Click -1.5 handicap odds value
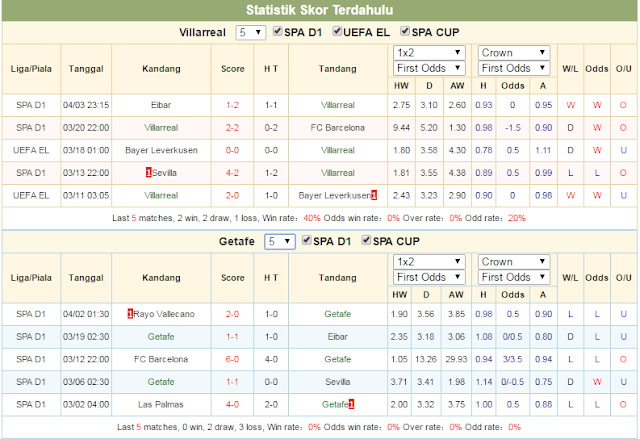Viewport: 640px width, 439px height. pos(513,128)
